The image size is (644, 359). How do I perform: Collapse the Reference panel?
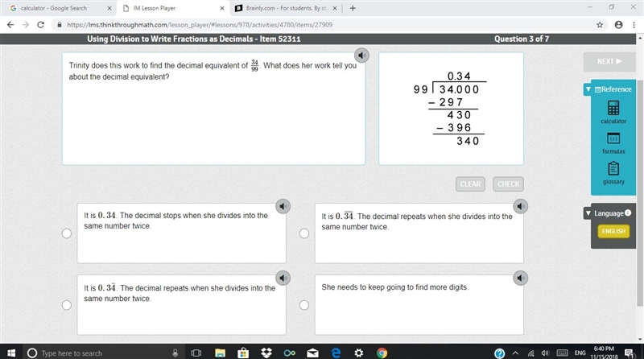588,89
